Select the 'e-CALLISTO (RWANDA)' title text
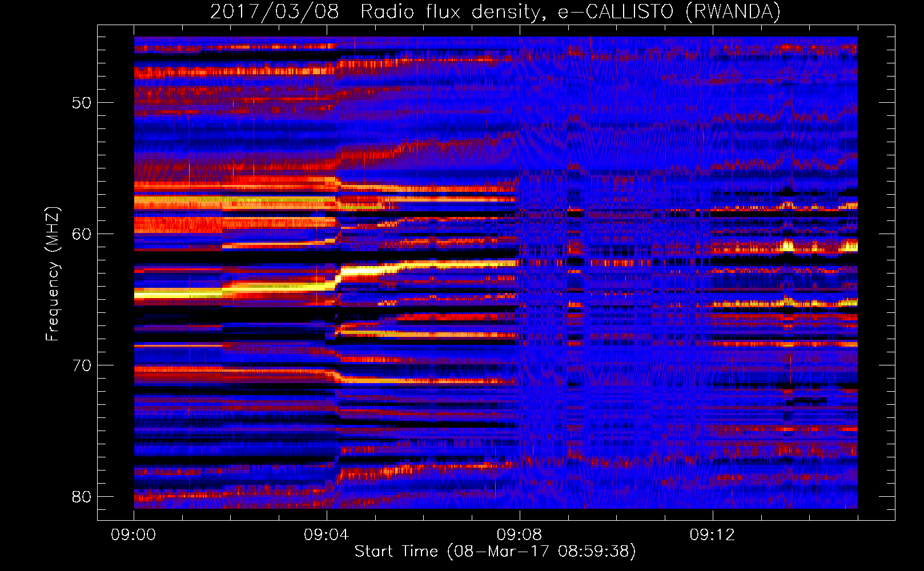This screenshot has width=924, height=571. pyautogui.click(x=669, y=12)
